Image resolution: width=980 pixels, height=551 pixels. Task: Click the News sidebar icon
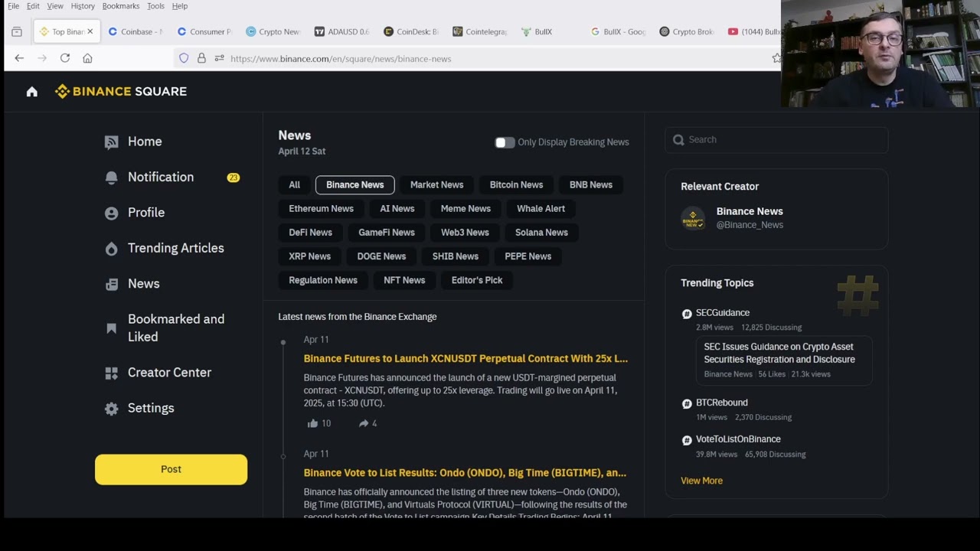pos(112,284)
